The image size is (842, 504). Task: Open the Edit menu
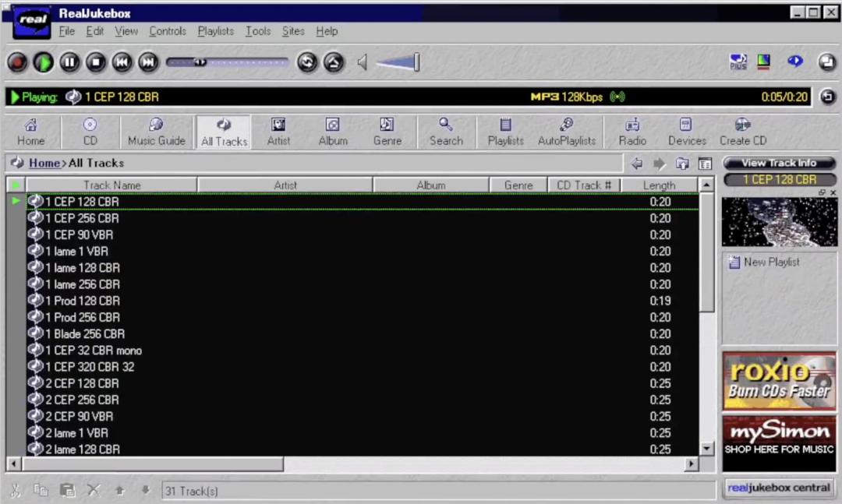pyautogui.click(x=94, y=31)
